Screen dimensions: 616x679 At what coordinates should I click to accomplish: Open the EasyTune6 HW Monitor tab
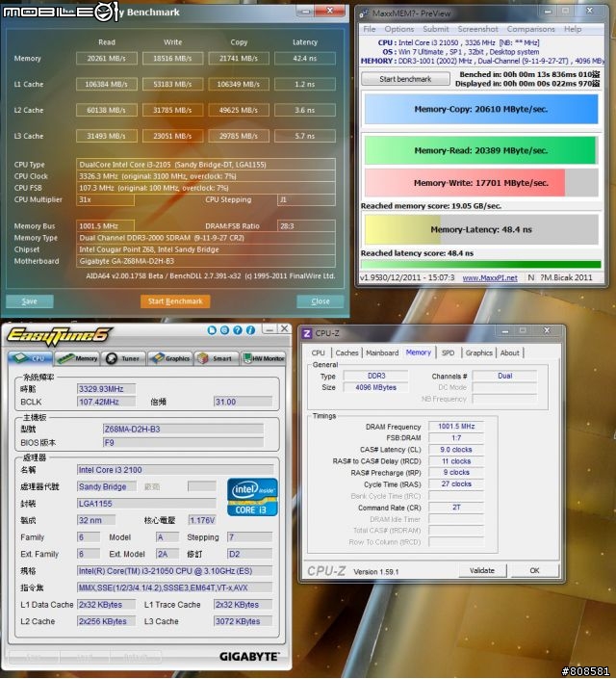click(x=263, y=358)
